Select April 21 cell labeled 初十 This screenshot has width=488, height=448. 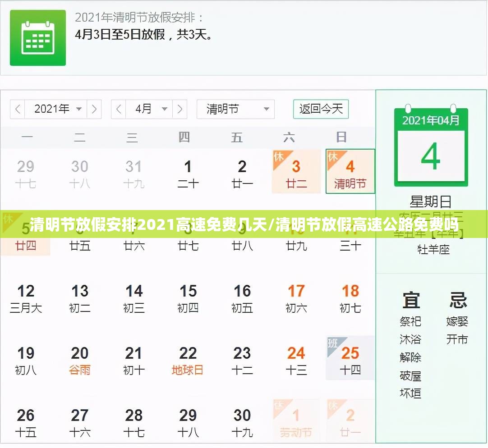click(134, 361)
